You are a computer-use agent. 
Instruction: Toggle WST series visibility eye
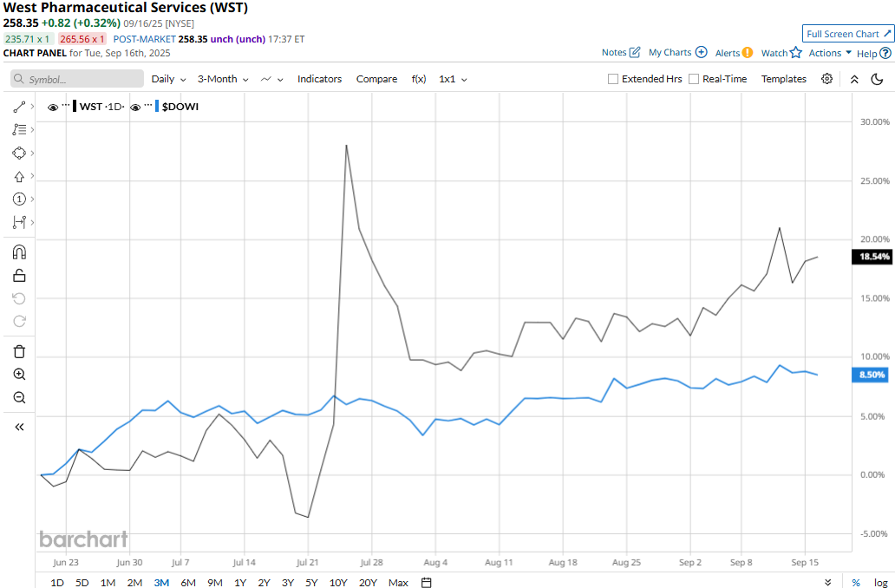pos(53,107)
